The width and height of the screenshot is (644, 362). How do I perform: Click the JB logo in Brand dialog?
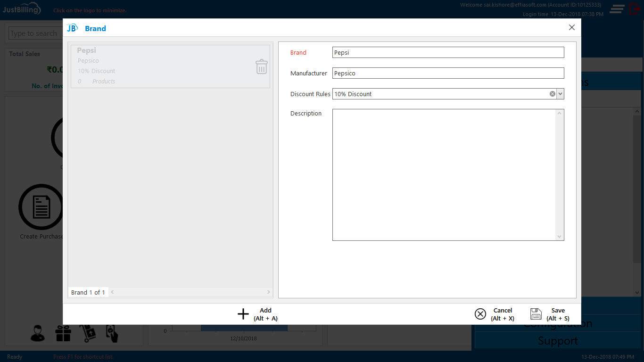pos(72,28)
